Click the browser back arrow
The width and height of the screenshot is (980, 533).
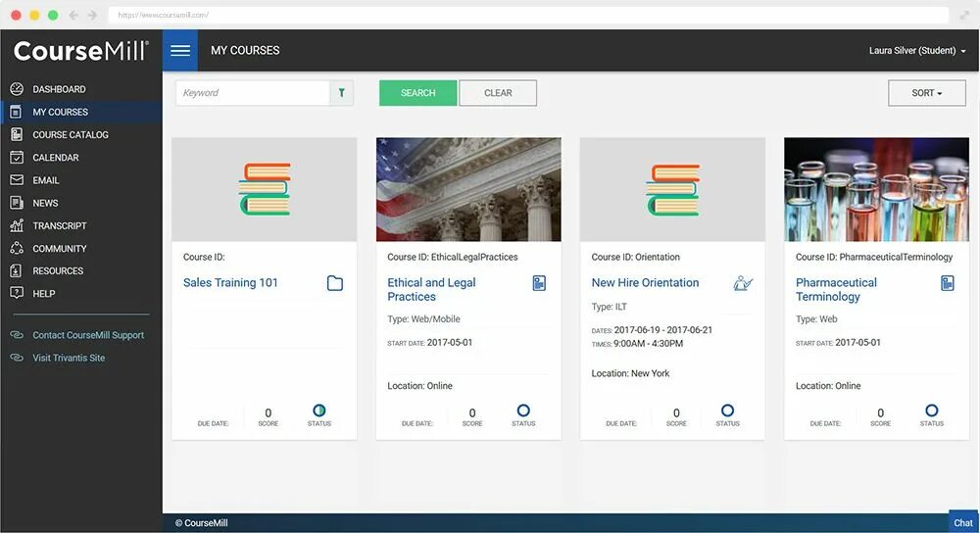[73, 15]
